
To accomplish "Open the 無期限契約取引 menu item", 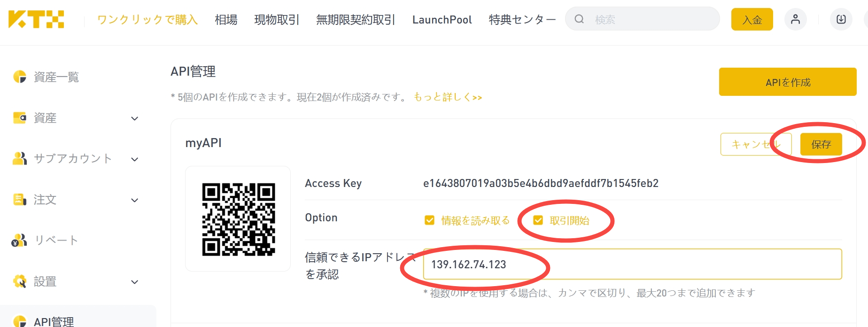I will pos(356,20).
